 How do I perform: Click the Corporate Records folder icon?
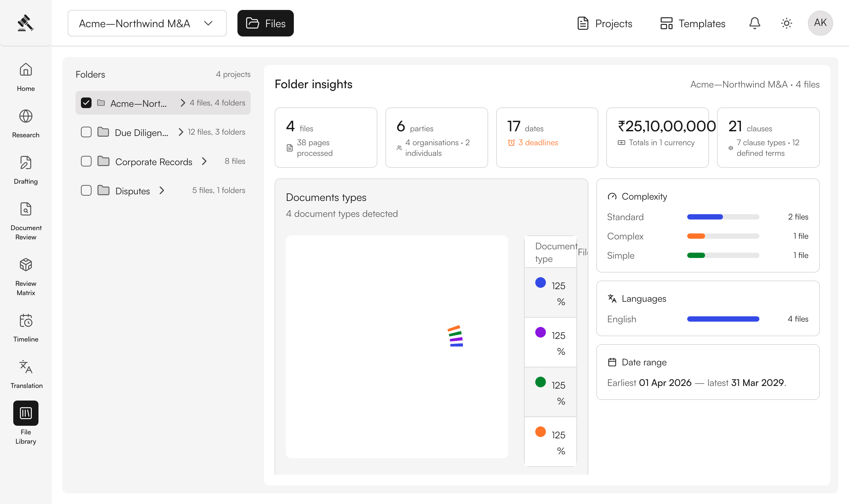[103, 161]
